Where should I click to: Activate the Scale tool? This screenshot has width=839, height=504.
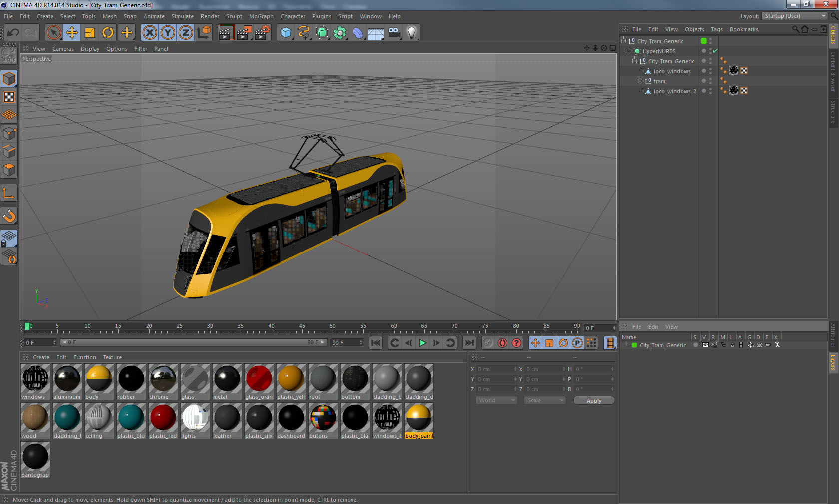(90, 33)
